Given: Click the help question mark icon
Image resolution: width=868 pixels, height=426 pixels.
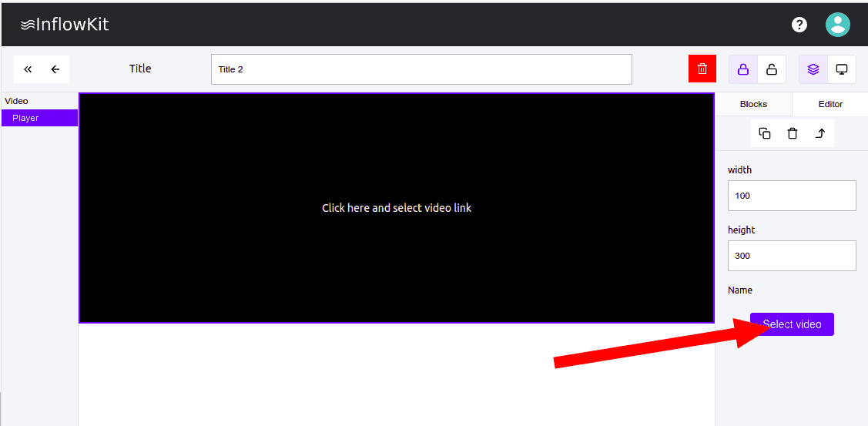Looking at the screenshot, I should pos(799,25).
